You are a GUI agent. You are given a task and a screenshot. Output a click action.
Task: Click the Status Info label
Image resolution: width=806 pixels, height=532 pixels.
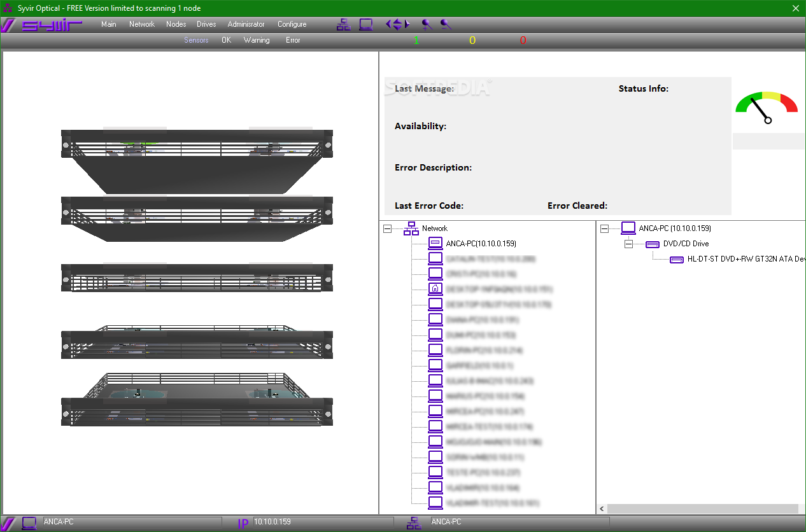click(644, 88)
